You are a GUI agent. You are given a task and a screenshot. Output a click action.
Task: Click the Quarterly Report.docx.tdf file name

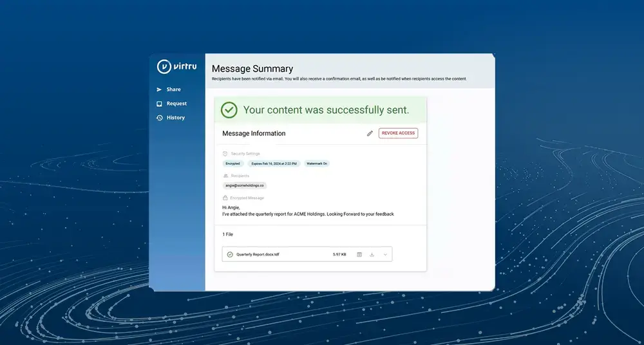[x=258, y=254]
